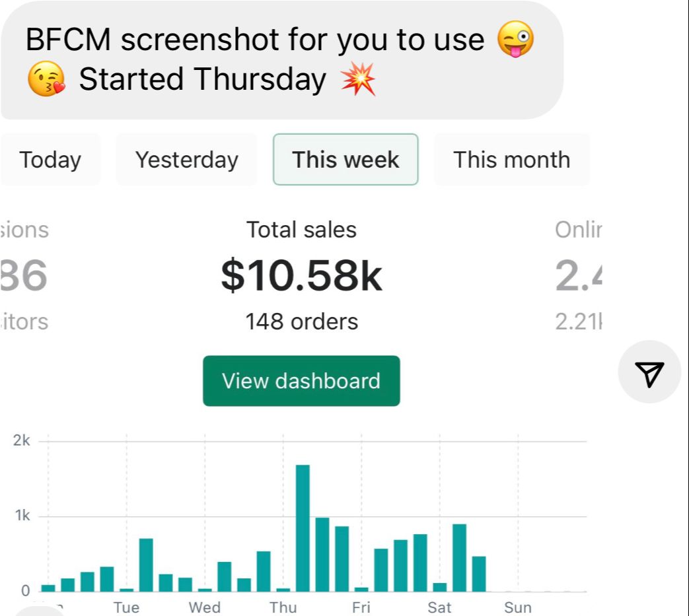This screenshot has height=616, width=689.
Task: Click the Sun label on chart axis
Action: coord(518,607)
